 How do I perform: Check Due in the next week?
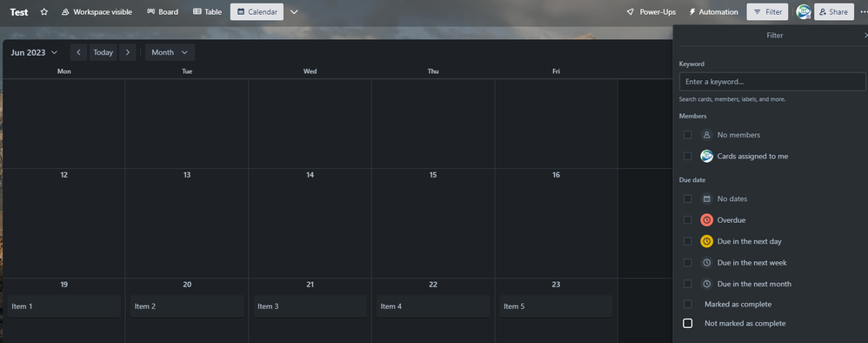click(x=688, y=263)
